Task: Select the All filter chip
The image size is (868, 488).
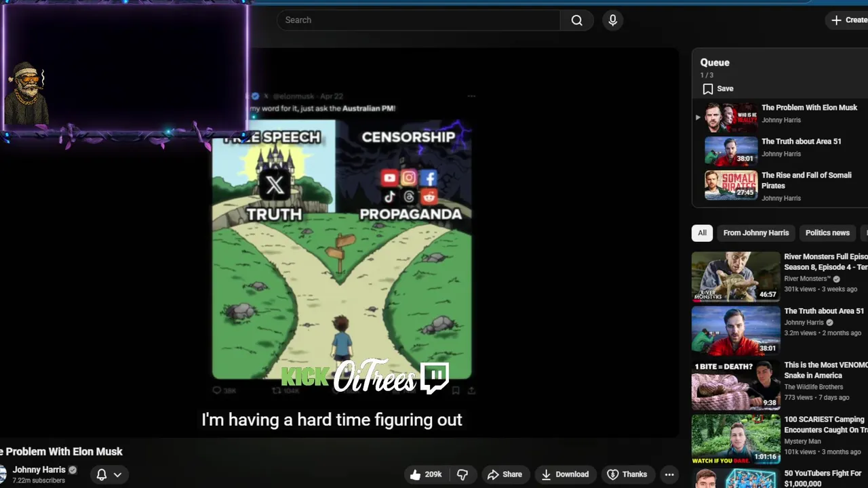Action: click(702, 233)
